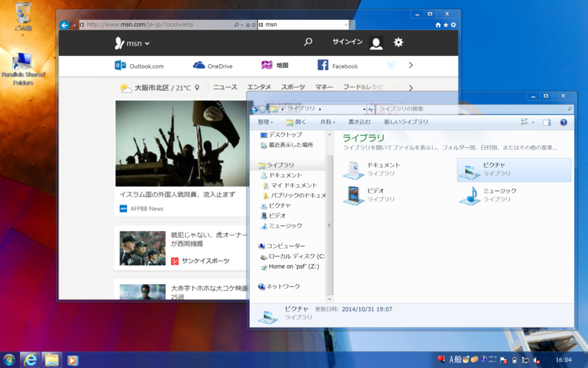Screen dimensions: 588x368
Task: Open the イスラム国の外国人戦闘員 headline
Action: pyautogui.click(x=177, y=194)
